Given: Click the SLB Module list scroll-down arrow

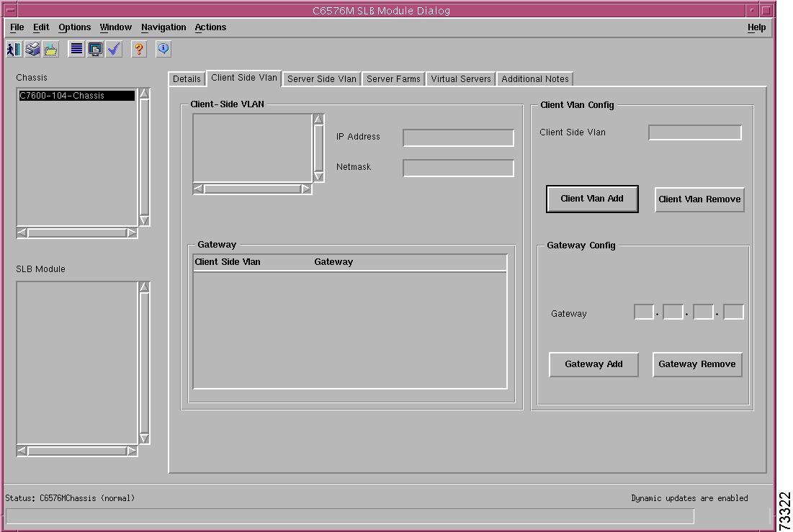Looking at the screenshot, I should click(x=144, y=438).
